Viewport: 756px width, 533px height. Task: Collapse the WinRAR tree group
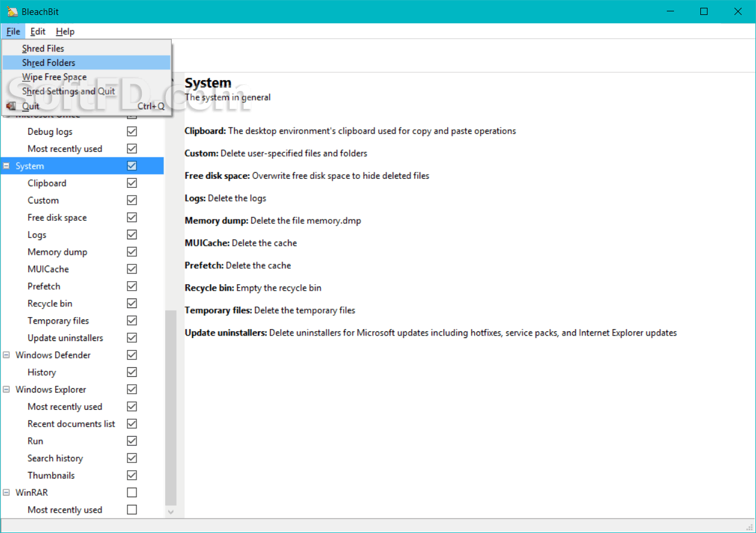click(7, 493)
